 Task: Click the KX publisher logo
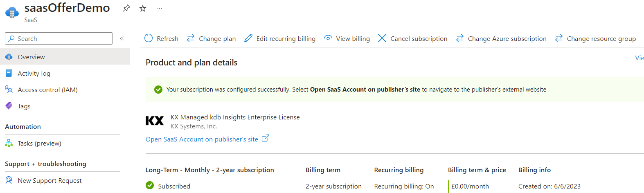[x=155, y=121]
